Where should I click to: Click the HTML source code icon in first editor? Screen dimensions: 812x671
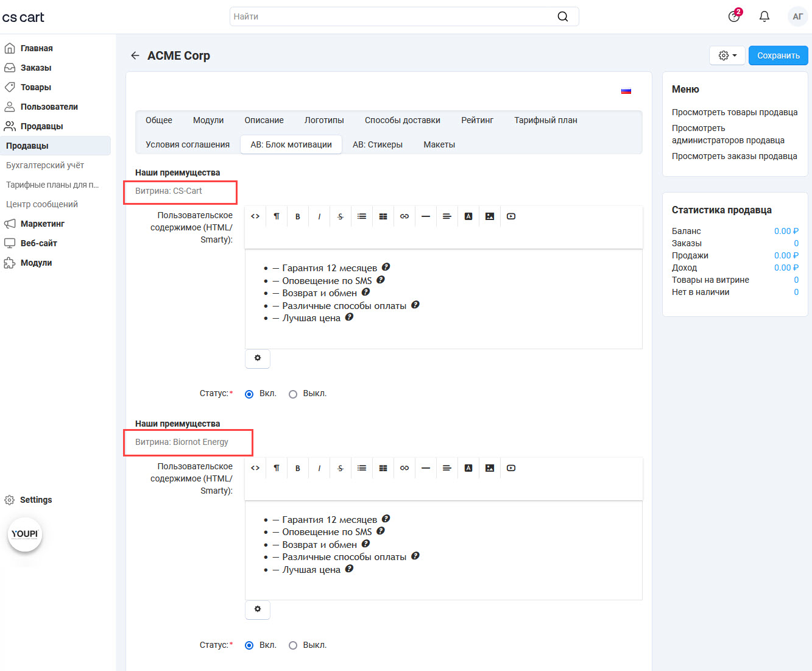tap(255, 216)
